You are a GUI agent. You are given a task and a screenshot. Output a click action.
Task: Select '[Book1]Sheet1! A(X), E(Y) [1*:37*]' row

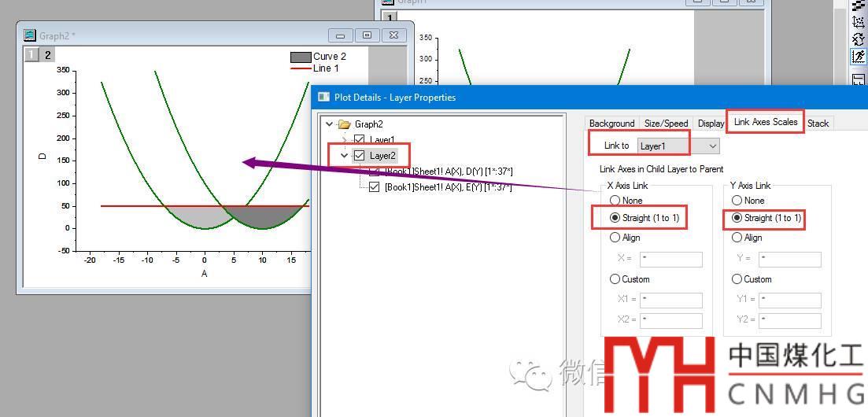tap(448, 187)
